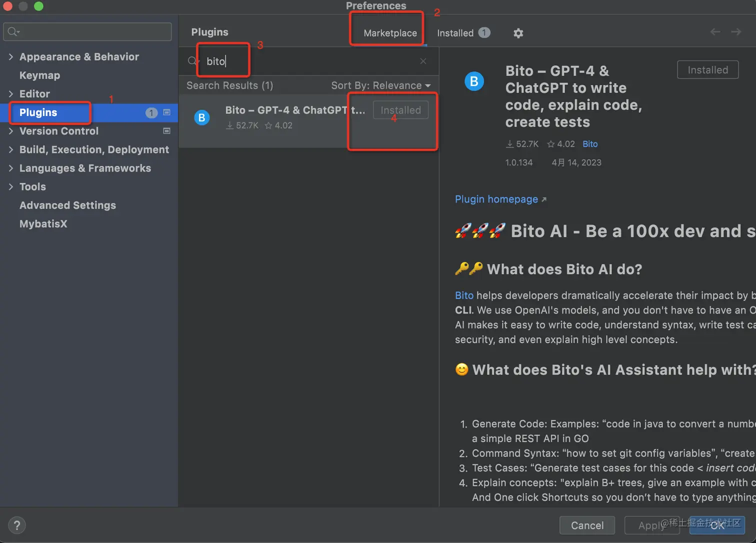Click the OK button
The height and width of the screenshot is (543, 756).
pos(717,525)
